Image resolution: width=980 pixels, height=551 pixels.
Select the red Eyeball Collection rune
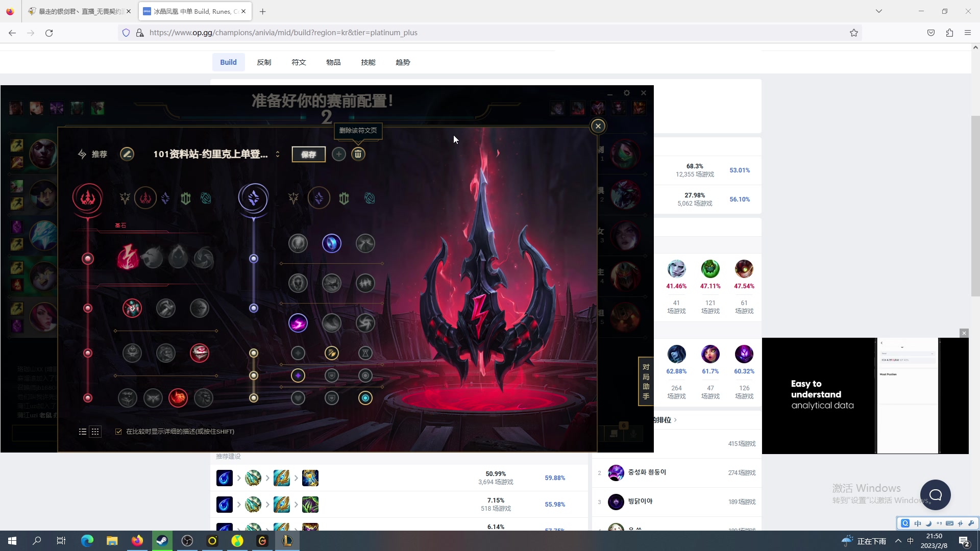click(199, 353)
